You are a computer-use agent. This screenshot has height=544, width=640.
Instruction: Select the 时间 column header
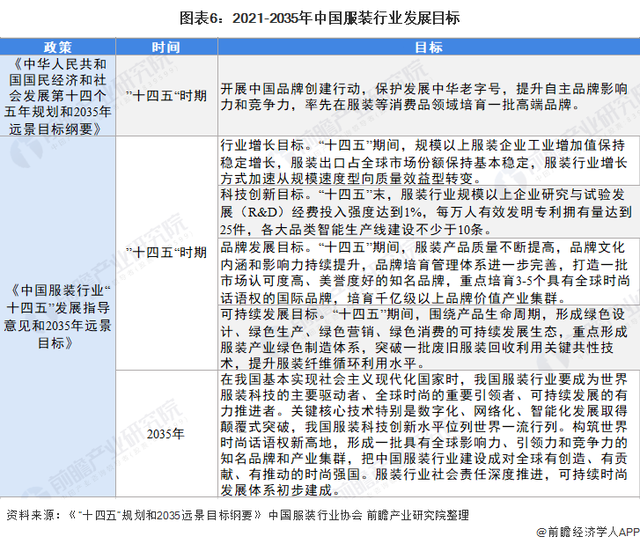(167, 47)
